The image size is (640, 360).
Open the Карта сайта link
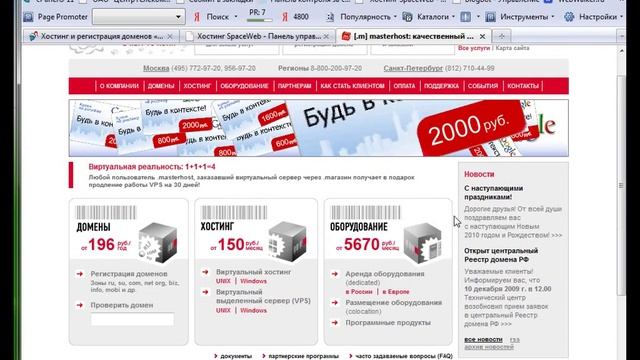pos(512,48)
